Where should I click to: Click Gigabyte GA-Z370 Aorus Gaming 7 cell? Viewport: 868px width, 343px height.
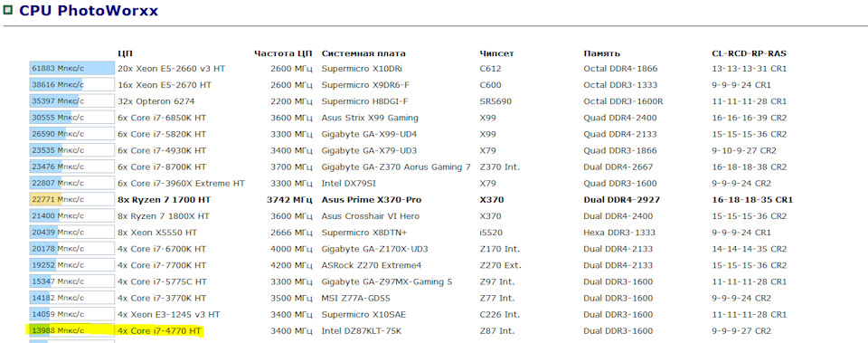tap(396, 167)
